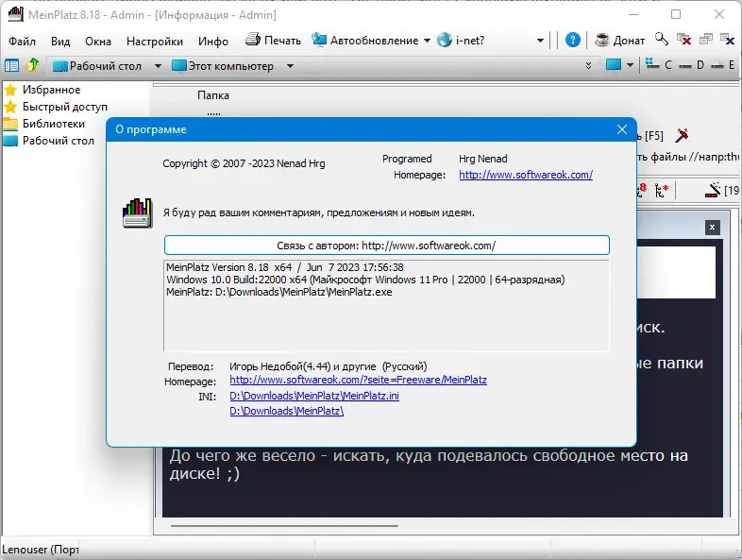Close the dark info banner with x
Viewport: 742px width, 560px height.
click(712, 228)
